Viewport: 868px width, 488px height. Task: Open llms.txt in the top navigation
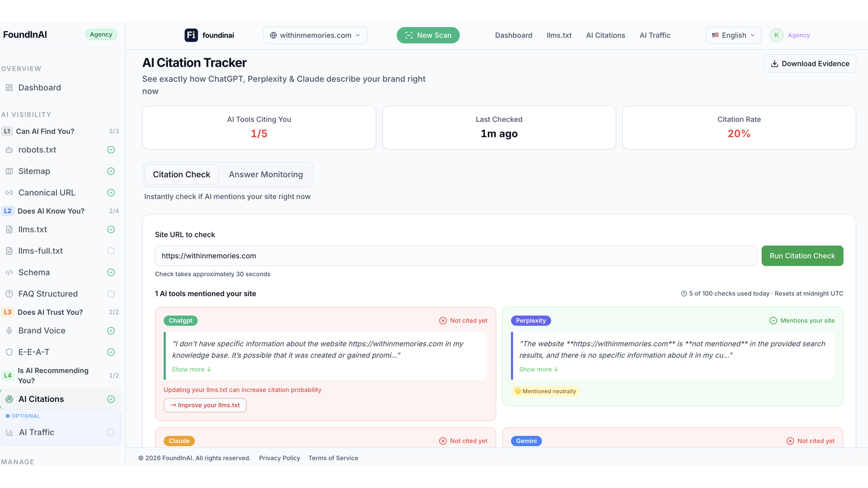pos(559,35)
